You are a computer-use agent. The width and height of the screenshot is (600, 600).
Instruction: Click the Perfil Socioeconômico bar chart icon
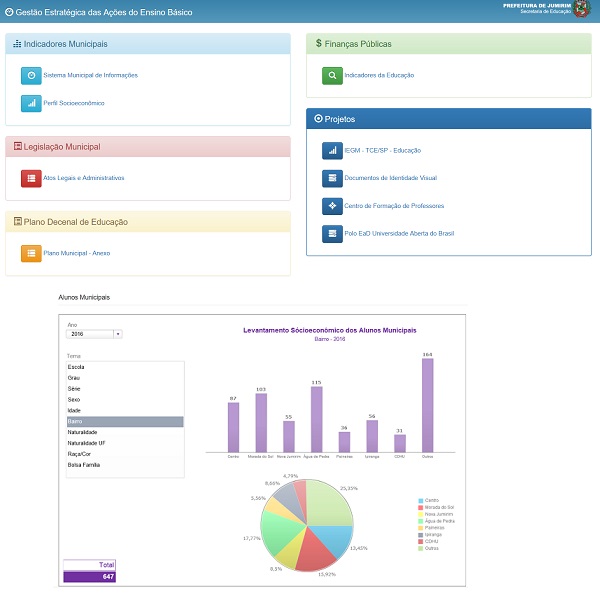[x=31, y=103]
